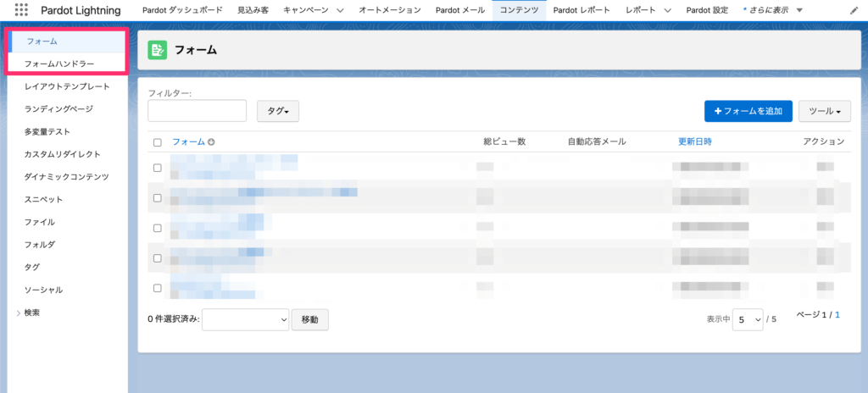Click page number 1 link

click(x=837, y=314)
